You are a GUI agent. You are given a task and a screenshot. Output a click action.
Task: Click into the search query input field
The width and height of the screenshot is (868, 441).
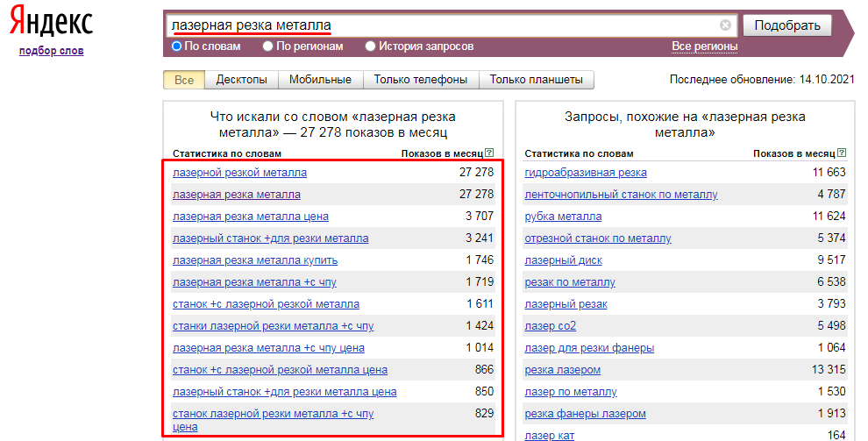coord(438,25)
